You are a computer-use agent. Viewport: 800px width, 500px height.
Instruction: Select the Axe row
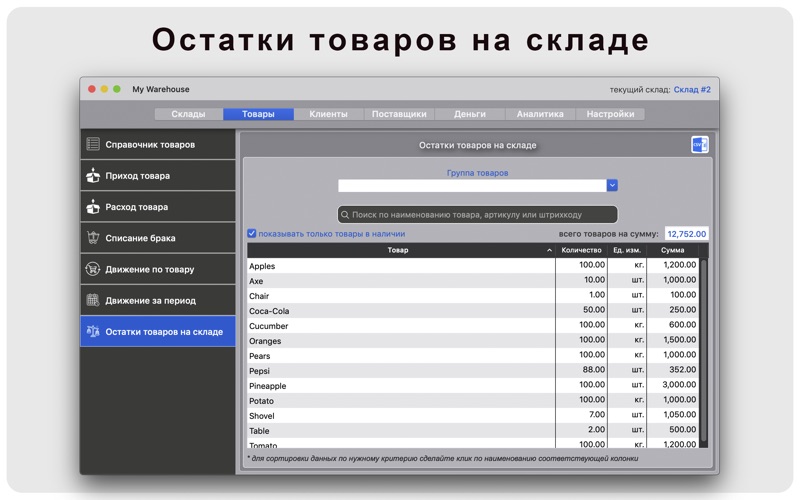point(473,280)
